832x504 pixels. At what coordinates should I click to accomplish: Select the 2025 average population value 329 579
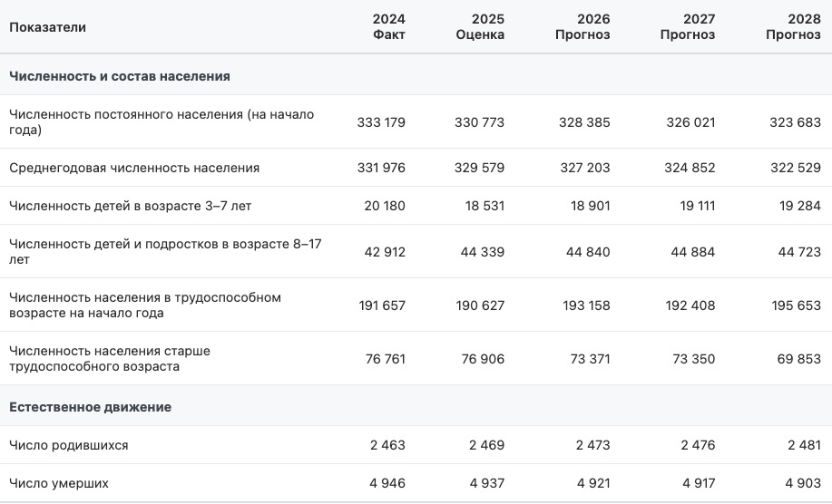point(479,168)
